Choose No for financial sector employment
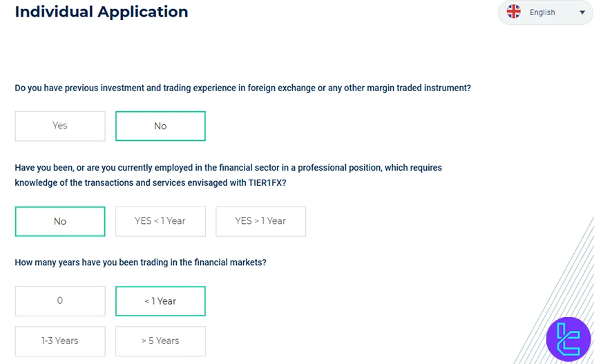594x364 pixels. [60, 221]
